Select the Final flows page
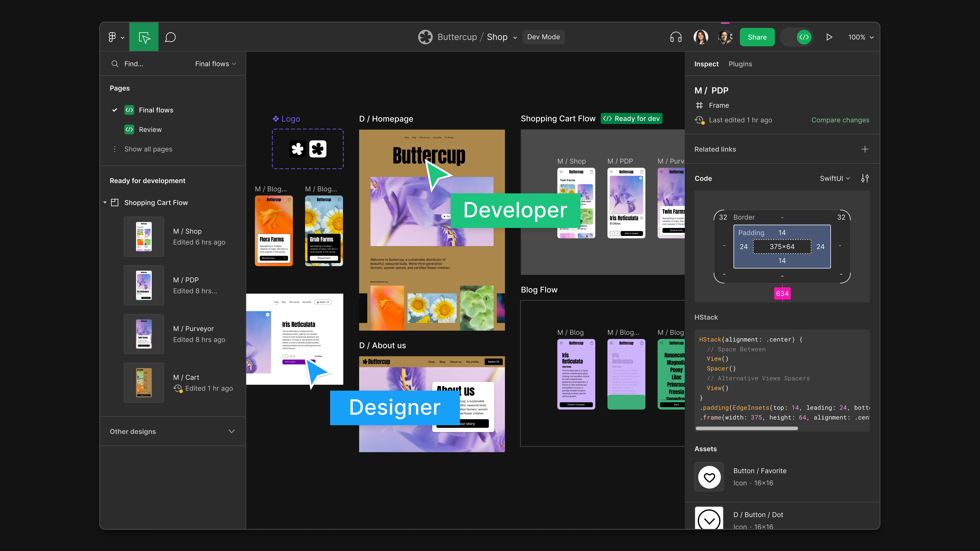980x551 pixels. coord(156,110)
